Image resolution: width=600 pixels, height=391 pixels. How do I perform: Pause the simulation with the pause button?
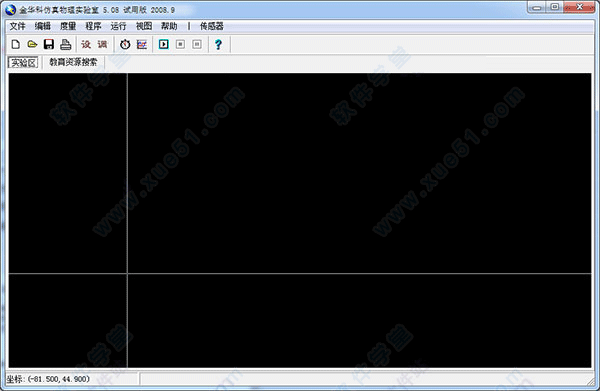coord(197,44)
